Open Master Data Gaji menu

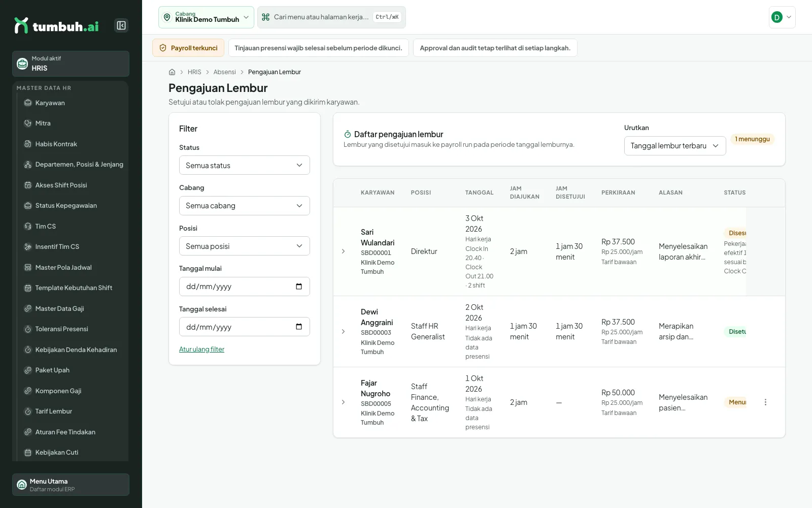pos(74,308)
